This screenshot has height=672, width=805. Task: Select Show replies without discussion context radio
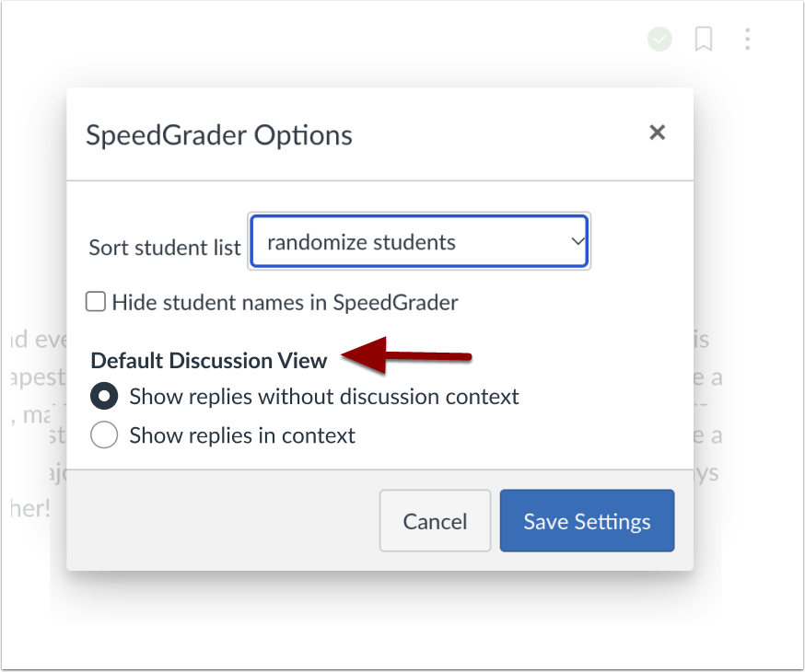pos(104,396)
